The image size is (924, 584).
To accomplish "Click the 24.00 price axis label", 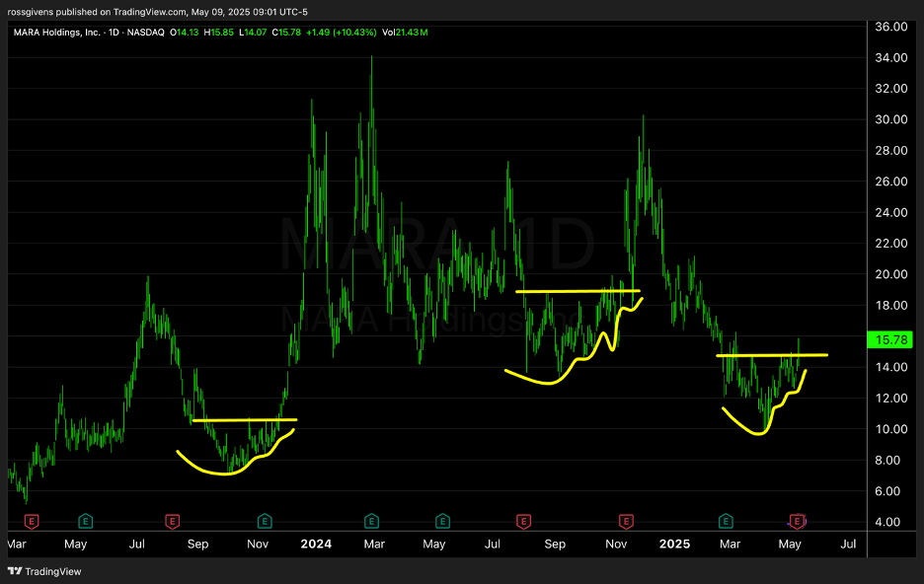I will coord(891,212).
